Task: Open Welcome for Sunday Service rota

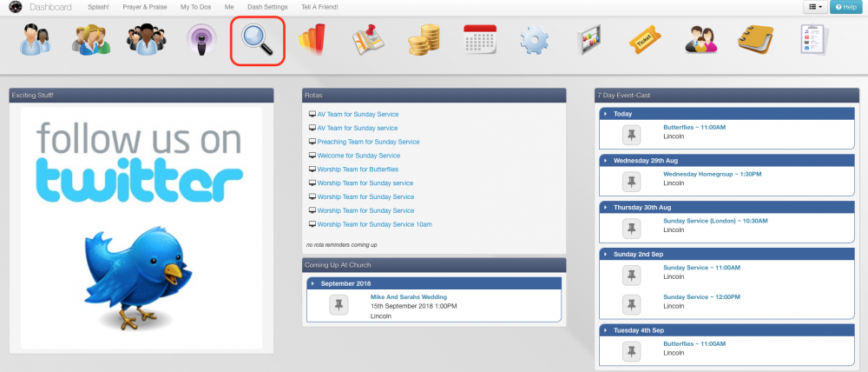Action: click(358, 156)
